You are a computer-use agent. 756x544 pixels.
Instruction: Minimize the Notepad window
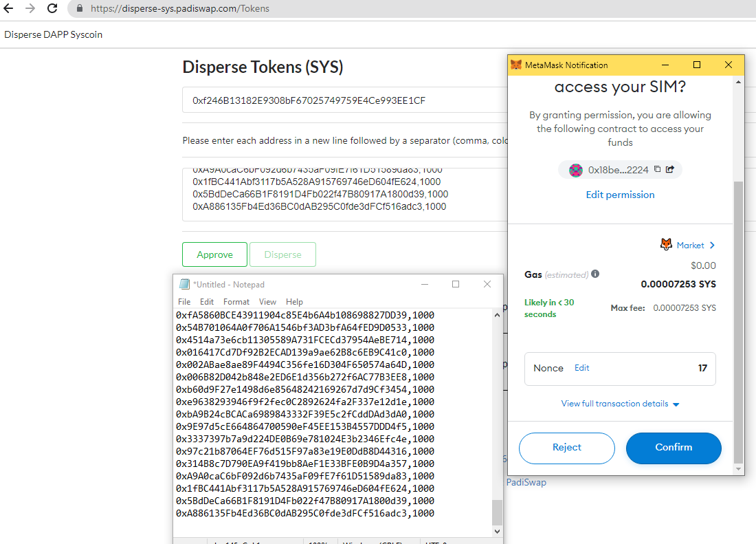pyautogui.click(x=424, y=284)
